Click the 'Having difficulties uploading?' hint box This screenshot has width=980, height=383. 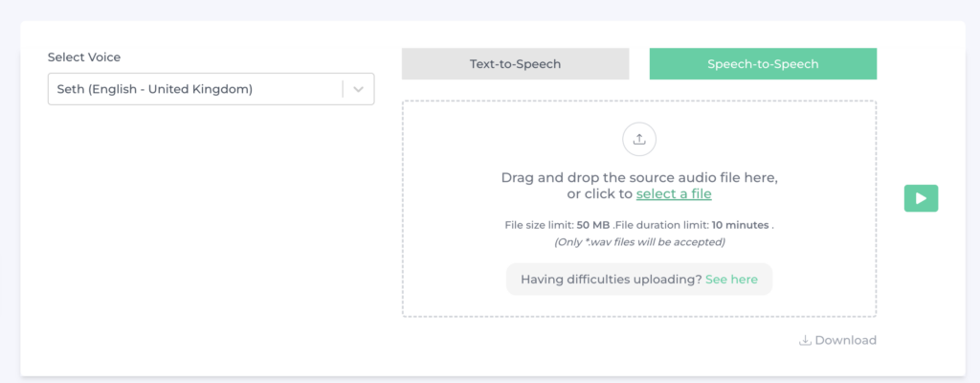coord(638,280)
